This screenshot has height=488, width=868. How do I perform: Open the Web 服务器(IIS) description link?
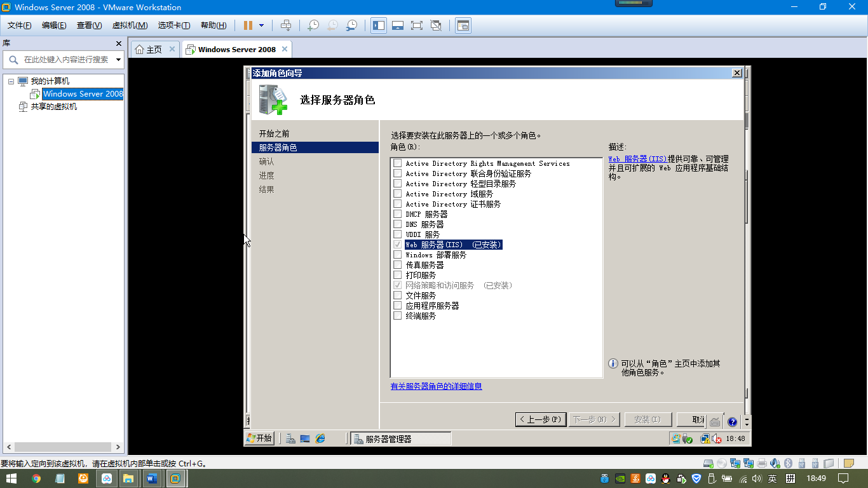pyautogui.click(x=638, y=159)
